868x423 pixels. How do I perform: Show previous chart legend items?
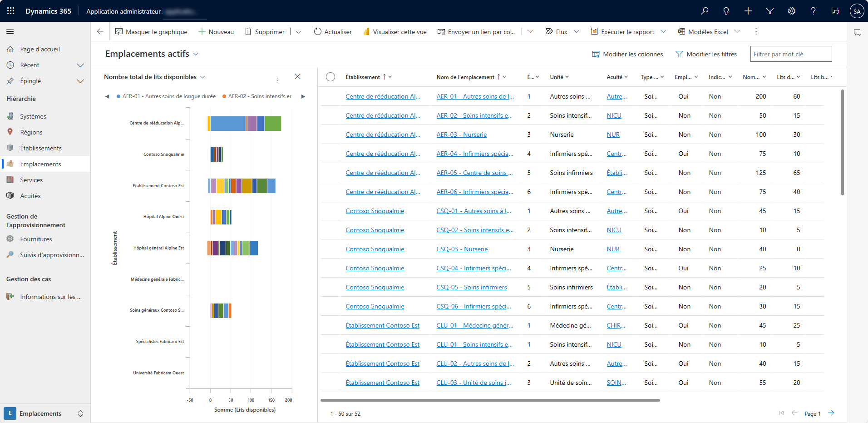coord(107,96)
